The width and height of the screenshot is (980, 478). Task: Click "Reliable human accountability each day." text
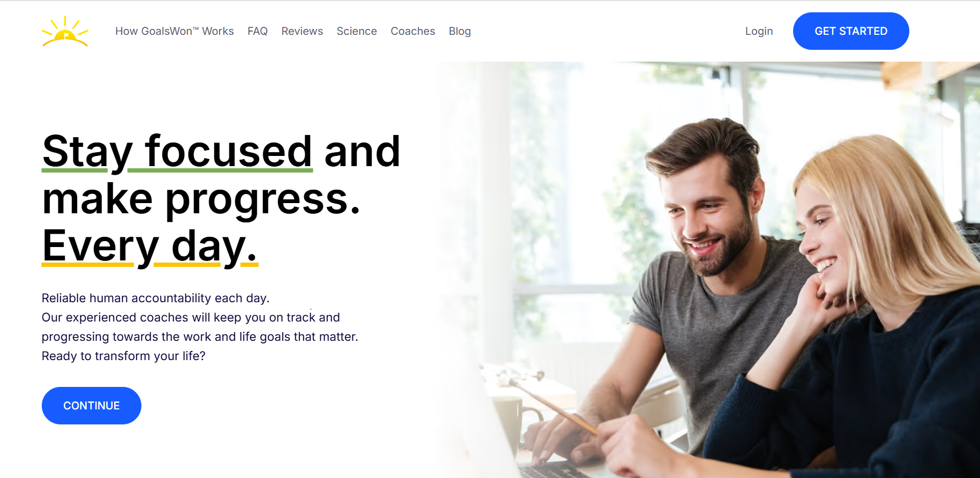[x=156, y=298]
